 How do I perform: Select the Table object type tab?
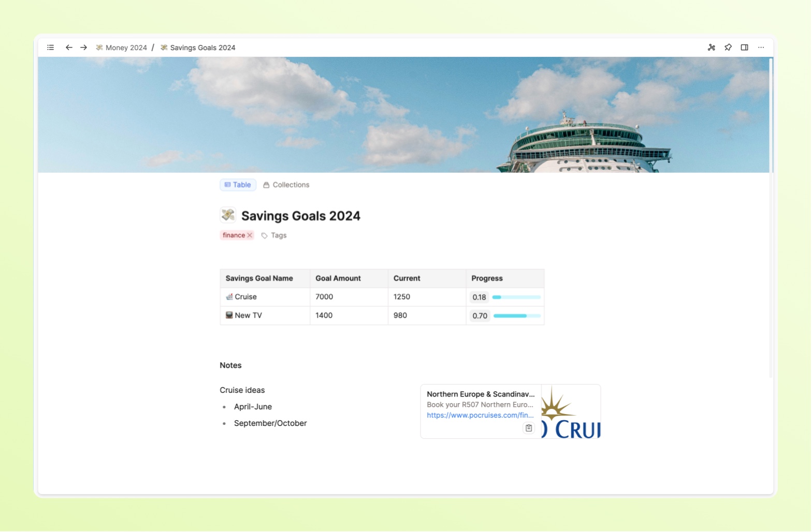tap(238, 185)
